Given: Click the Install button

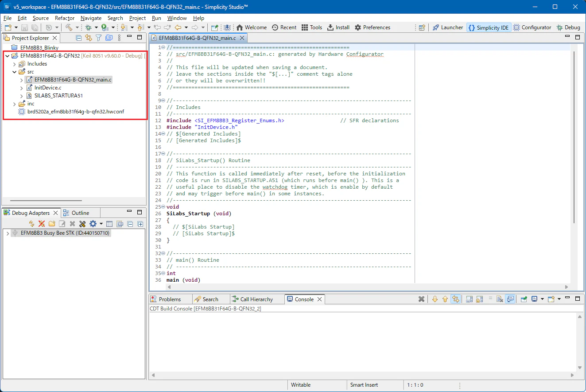Looking at the screenshot, I should coord(338,27).
